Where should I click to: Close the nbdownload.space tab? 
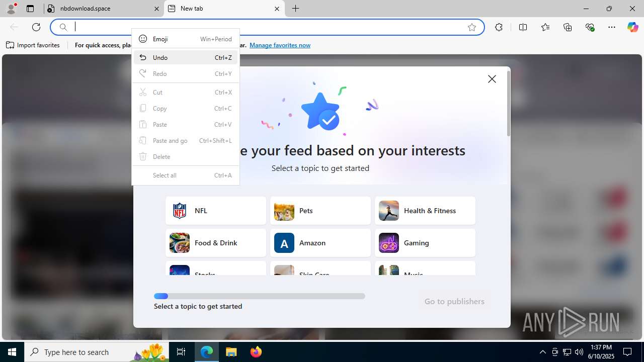click(x=156, y=9)
